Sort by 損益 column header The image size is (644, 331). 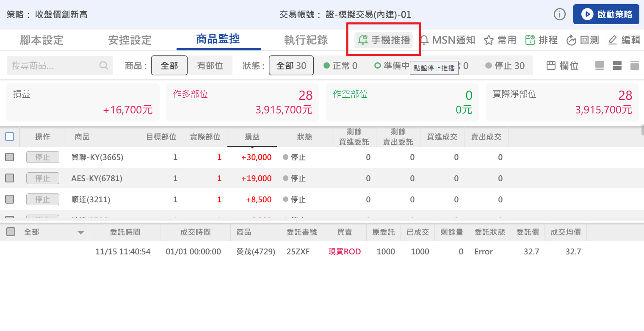[252, 137]
